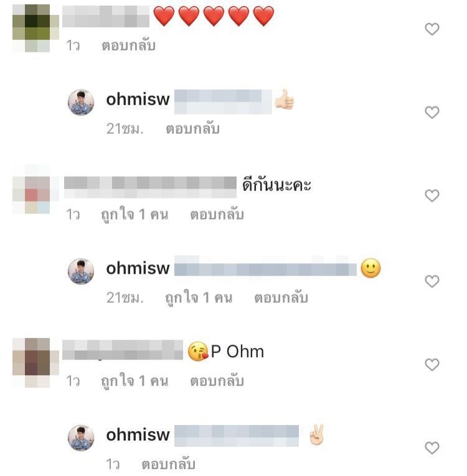Open ohmisw username on the thumbs-up reply
The height and width of the screenshot is (476, 467).
(138, 100)
